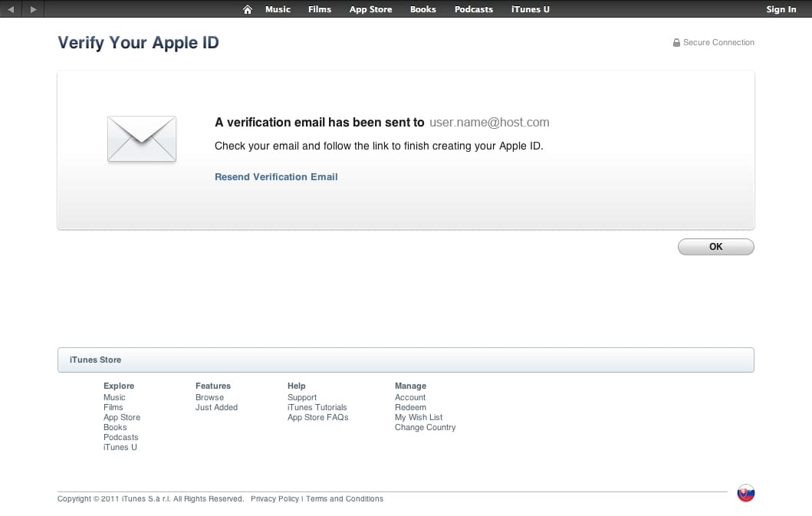This screenshot has width=812, height=516.
Task: Open Films link under Explore
Action: coord(113,407)
